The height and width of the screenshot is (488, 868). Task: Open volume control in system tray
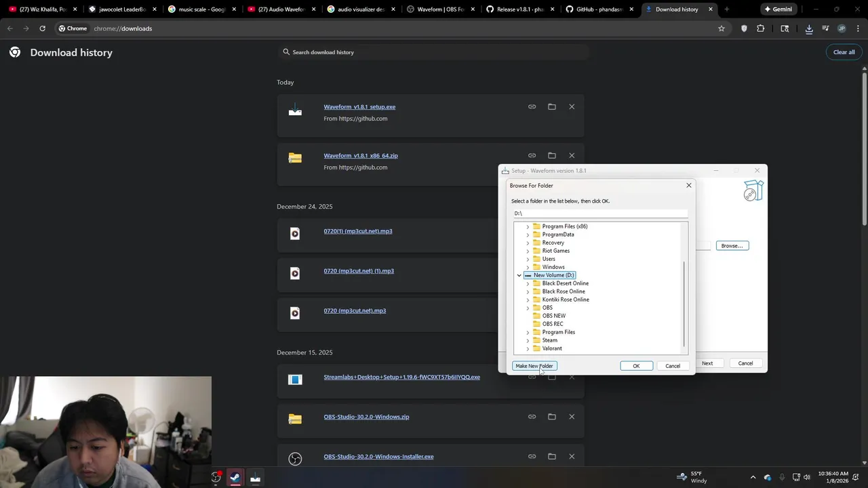click(806, 477)
